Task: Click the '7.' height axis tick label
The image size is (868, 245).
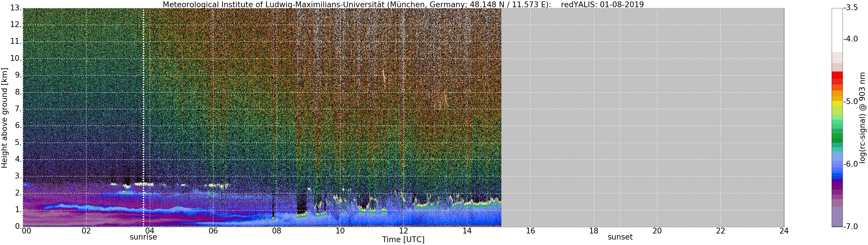Action: (18, 109)
